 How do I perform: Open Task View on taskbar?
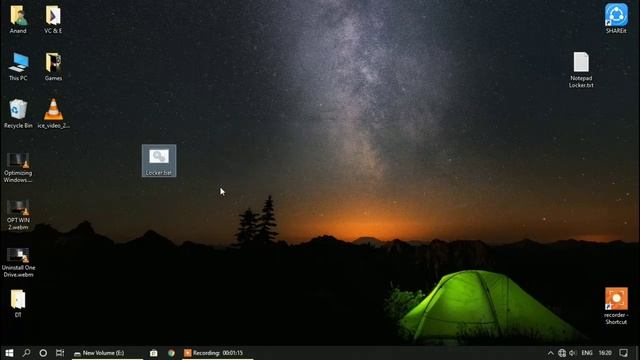click(60, 353)
